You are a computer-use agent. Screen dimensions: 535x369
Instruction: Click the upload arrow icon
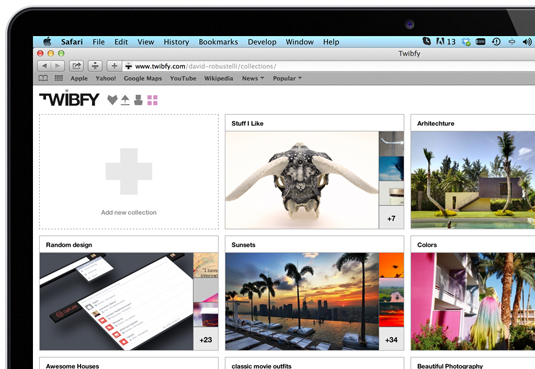point(125,100)
